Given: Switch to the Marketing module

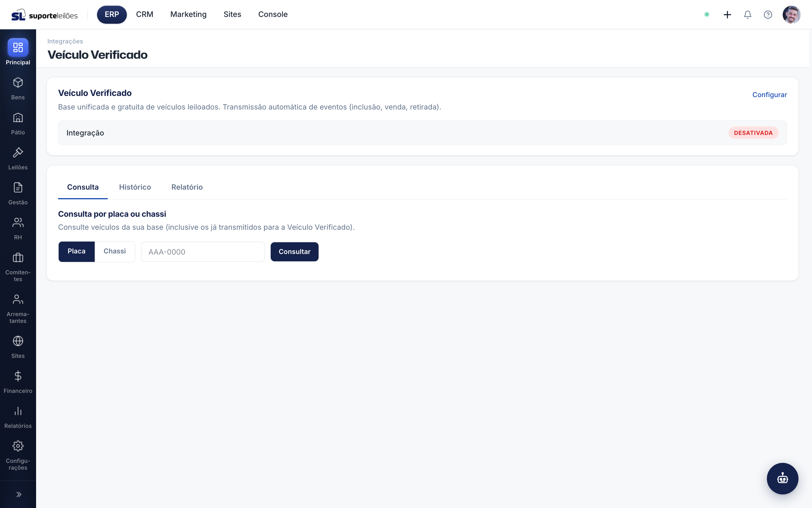Looking at the screenshot, I should [x=188, y=14].
